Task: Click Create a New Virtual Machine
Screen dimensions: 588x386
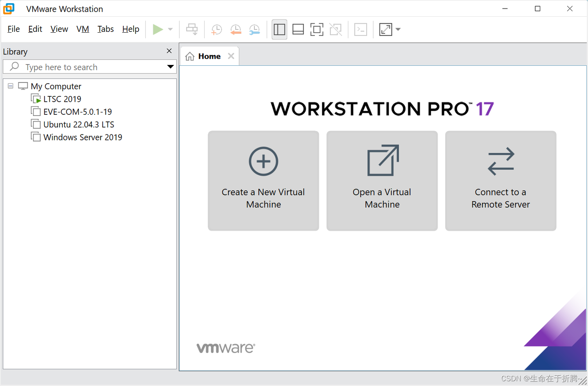Action: pyautogui.click(x=263, y=181)
